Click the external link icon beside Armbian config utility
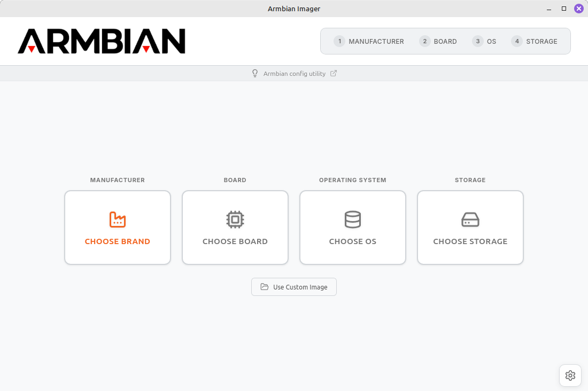The height and width of the screenshot is (391, 588). coord(334,73)
